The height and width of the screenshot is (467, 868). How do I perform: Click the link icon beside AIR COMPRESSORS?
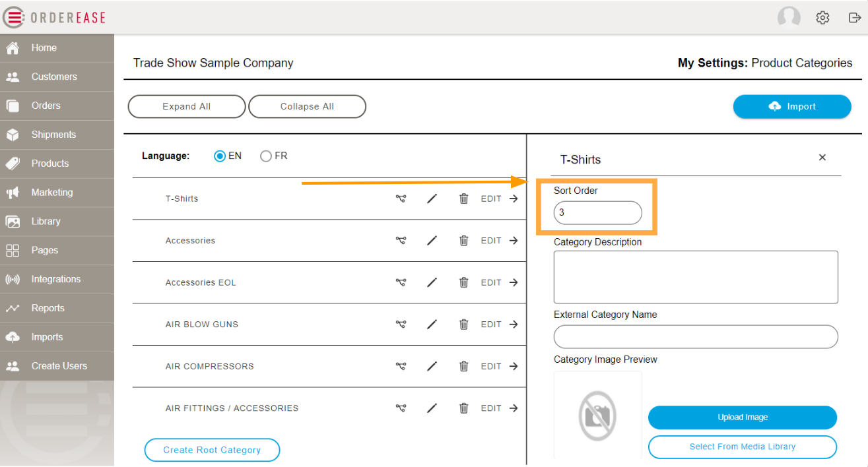[x=401, y=366]
